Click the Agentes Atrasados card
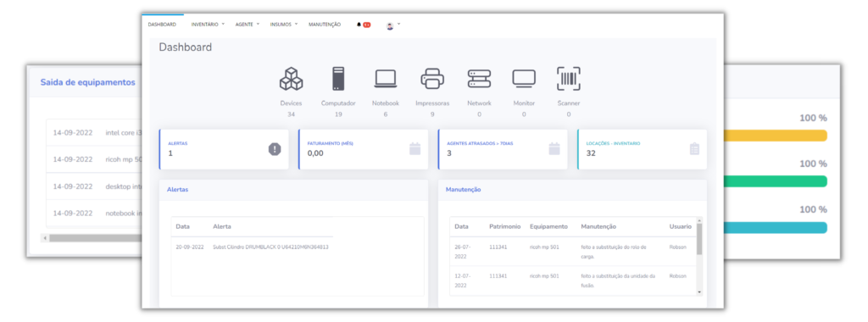This screenshot has width=868, height=322. 503,149
